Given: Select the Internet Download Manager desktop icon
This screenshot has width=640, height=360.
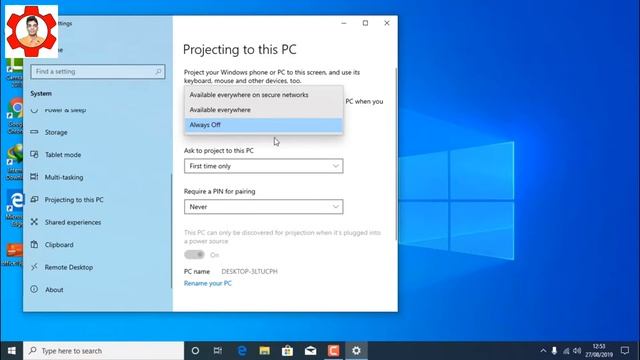Looking at the screenshot, I should 15,162.
